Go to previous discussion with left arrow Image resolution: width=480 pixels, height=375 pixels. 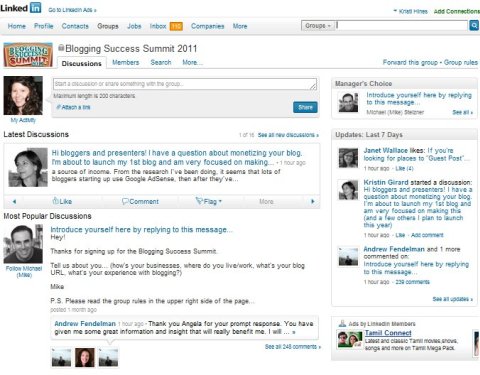click(x=14, y=201)
